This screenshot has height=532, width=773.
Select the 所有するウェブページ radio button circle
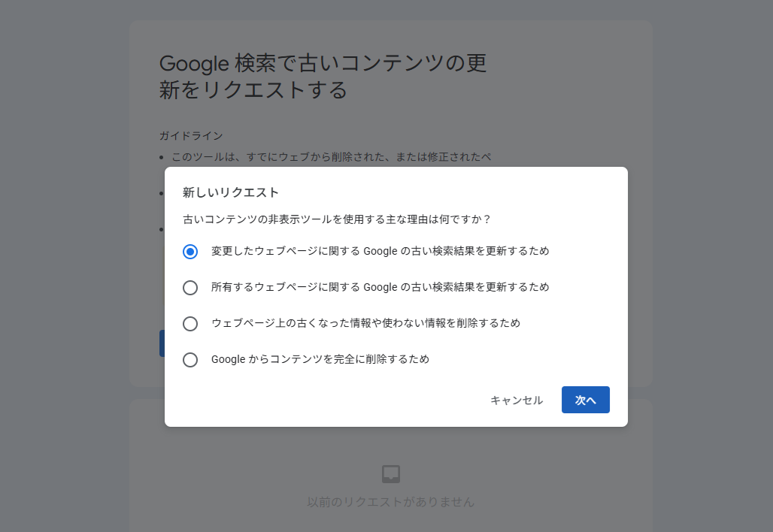pos(190,288)
